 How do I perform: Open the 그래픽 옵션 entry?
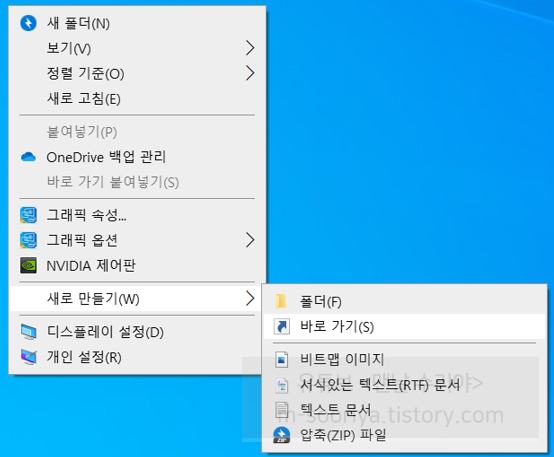click(137, 240)
